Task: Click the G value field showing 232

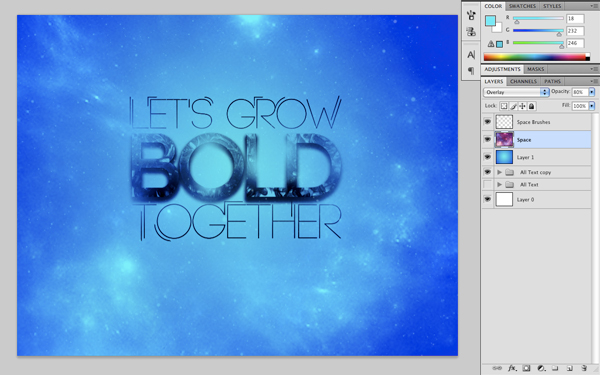Action: point(575,31)
